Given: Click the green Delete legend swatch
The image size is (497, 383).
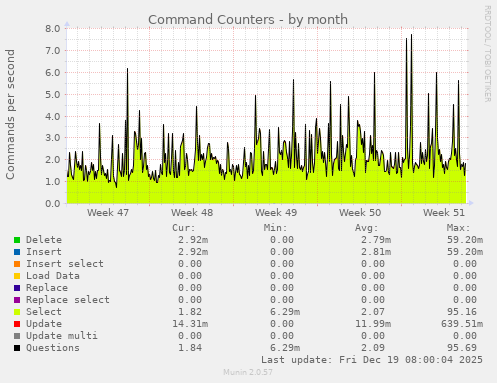Looking at the screenshot, I should coord(17,240).
